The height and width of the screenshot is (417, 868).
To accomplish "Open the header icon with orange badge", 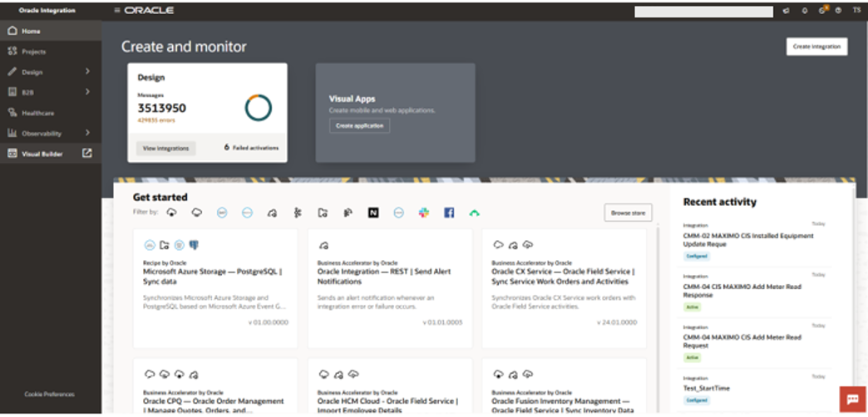I will pyautogui.click(x=822, y=10).
